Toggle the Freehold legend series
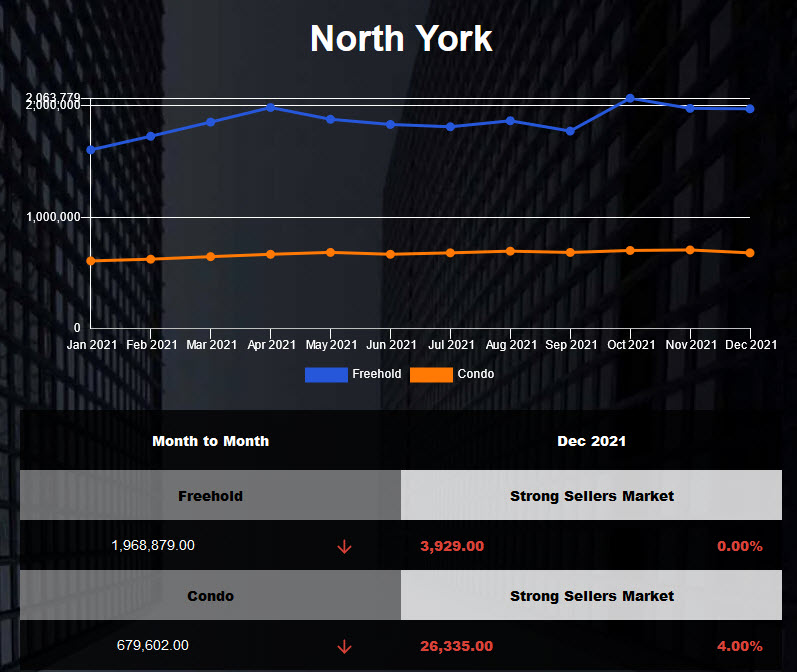 376,374
